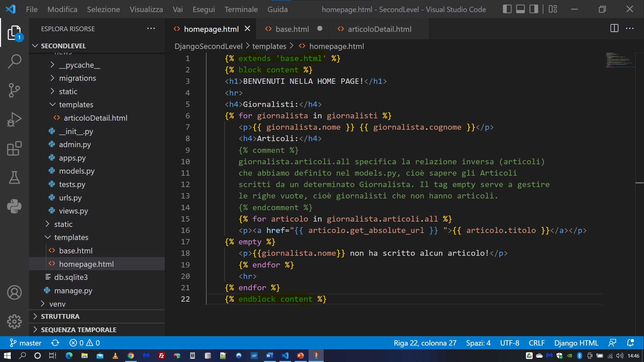Image resolution: width=644 pixels, height=362 pixels.
Task: Switch to the base.html editor tab
Action: click(x=292, y=29)
